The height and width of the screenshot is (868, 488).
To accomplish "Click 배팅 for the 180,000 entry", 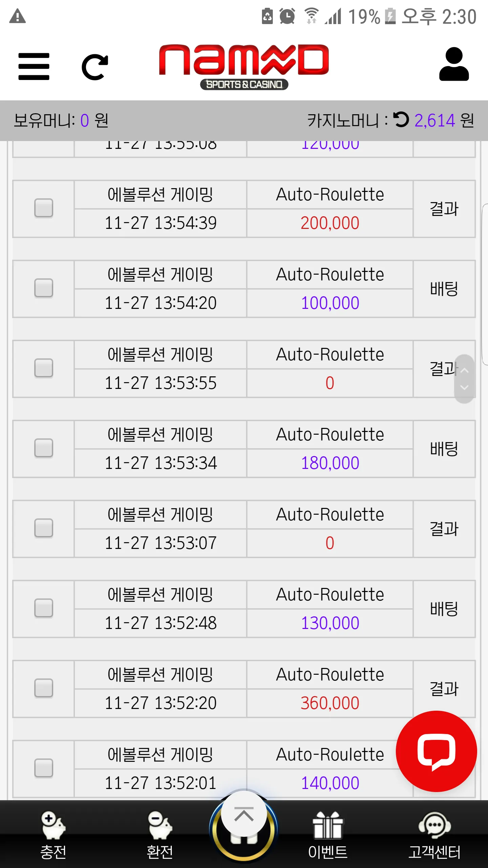I will [x=444, y=449].
